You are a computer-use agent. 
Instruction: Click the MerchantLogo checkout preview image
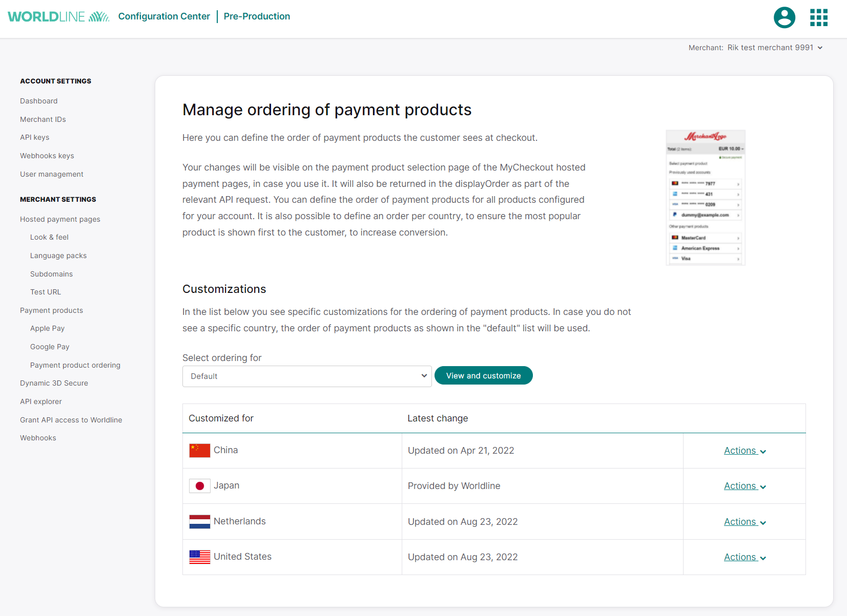(x=705, y=198)
